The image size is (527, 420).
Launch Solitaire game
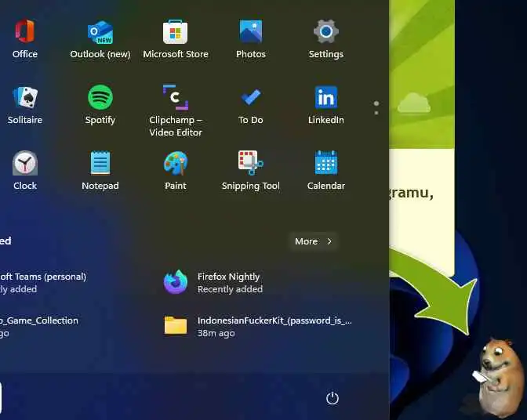25,104
